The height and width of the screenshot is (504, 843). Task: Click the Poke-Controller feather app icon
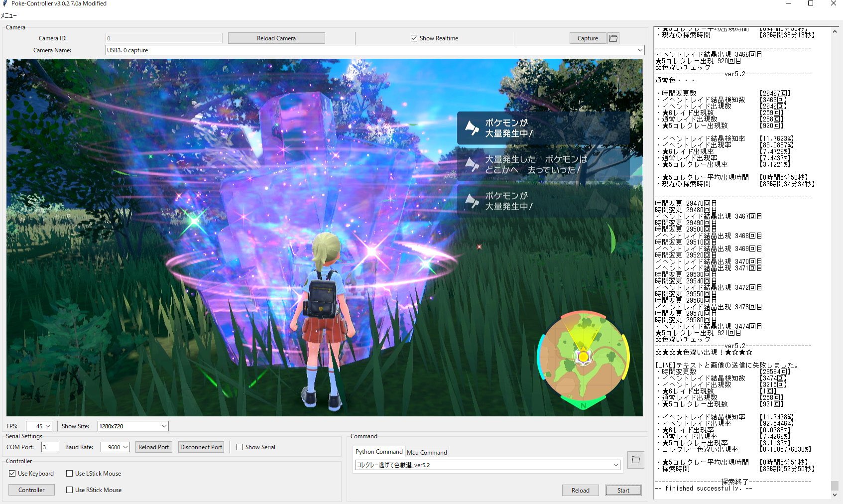[x=5, y=3]
